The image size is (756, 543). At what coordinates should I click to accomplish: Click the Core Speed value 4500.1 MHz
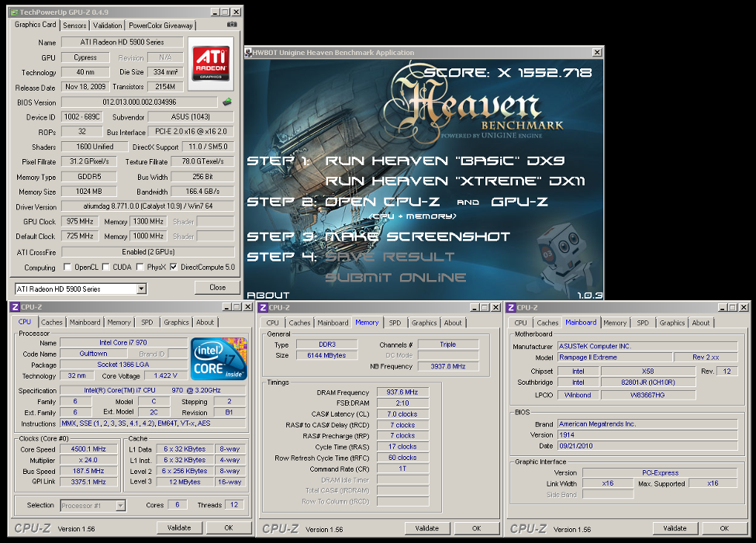[x=88, y=449]
